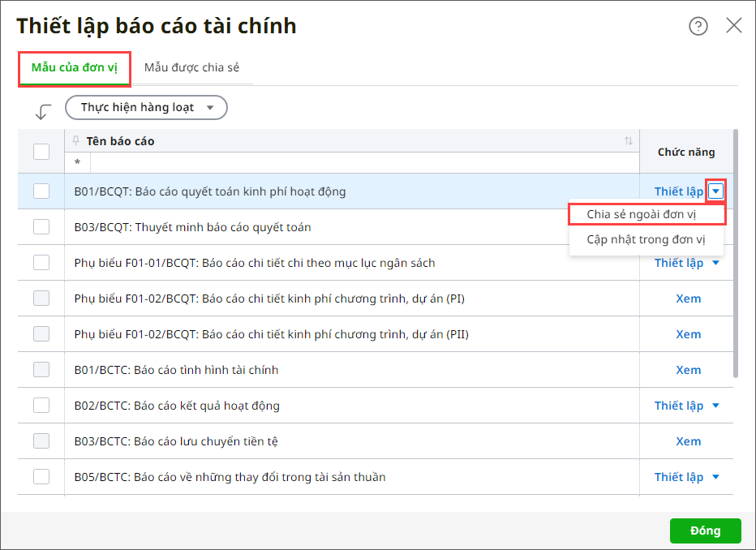Select F01-02/BCQT chương trình, dự án (PI) text
Image resolution: width=756 pixels, height=550 pixels.
(269, 299)
